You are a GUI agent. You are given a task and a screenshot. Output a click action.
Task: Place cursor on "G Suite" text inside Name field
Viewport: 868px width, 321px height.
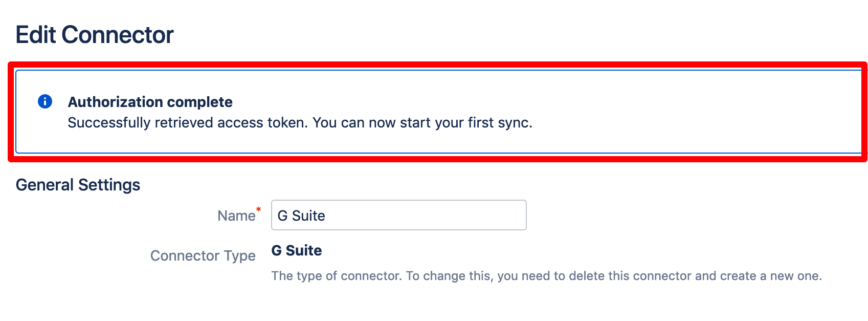click(301, 216)
